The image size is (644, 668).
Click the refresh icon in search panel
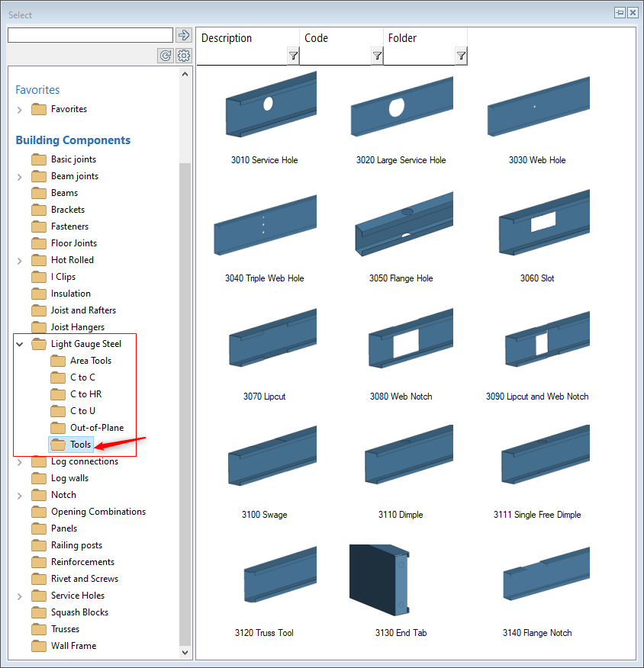[x=165, y=56]
